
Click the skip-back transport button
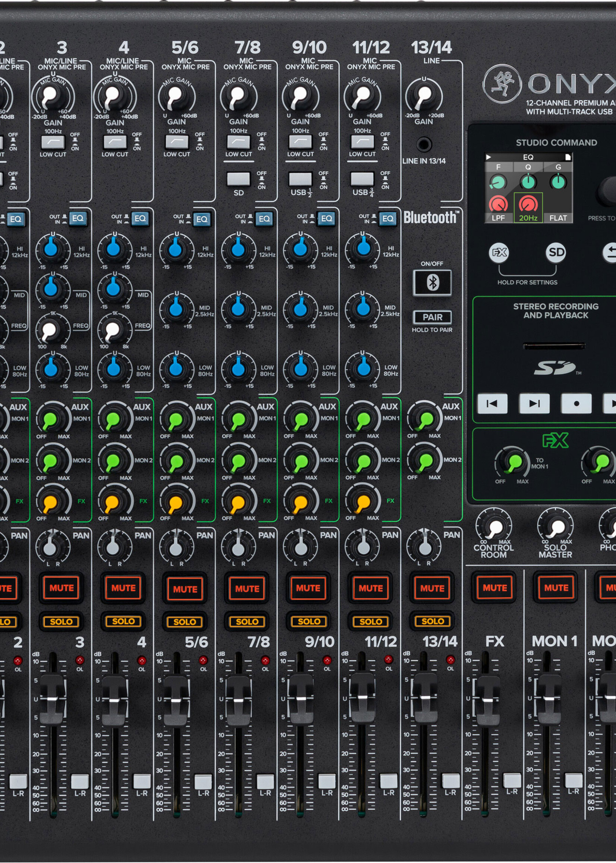coord(492,403)
